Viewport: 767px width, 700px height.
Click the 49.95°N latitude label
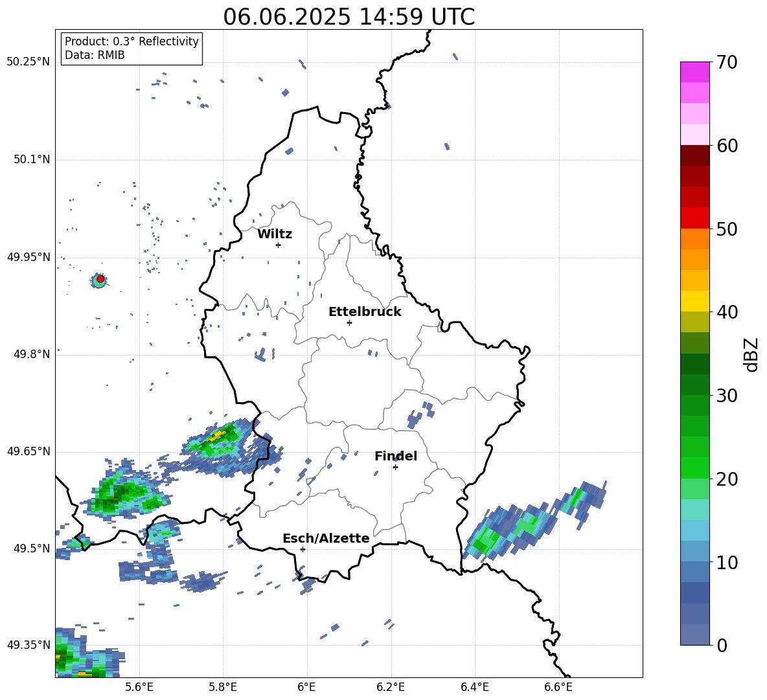29,256
